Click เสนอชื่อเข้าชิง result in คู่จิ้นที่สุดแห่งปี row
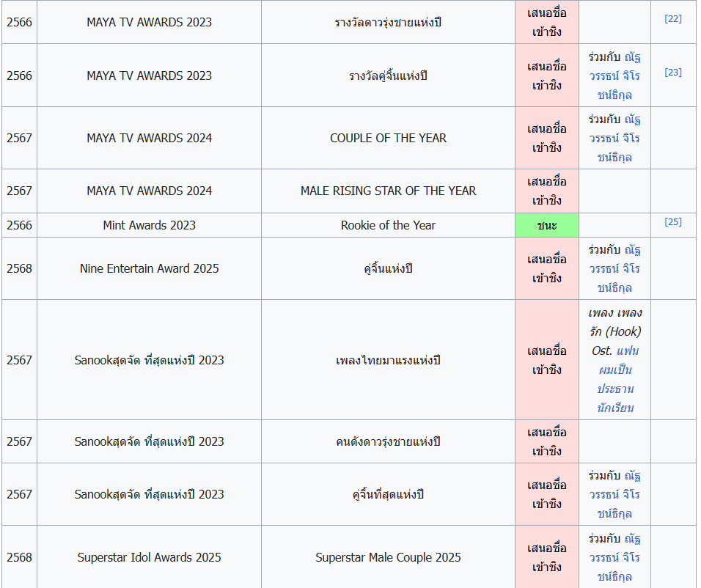The width and height of the screenshot is (701, 588). (547, 495)
